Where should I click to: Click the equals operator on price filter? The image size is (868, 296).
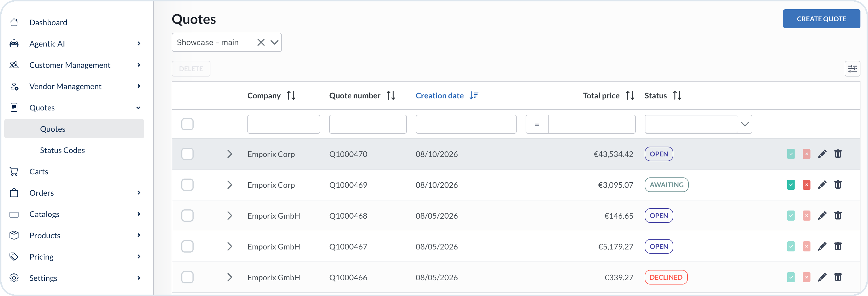coord(537,124)
